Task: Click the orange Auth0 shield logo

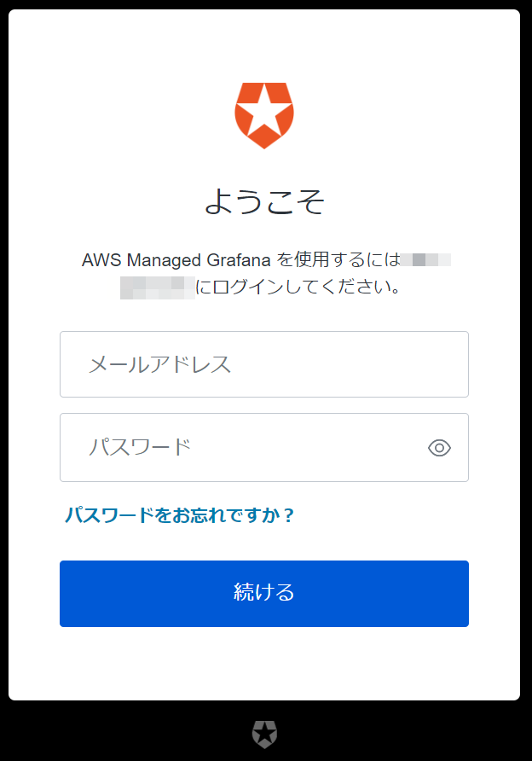Action: [x=264, y=115]
